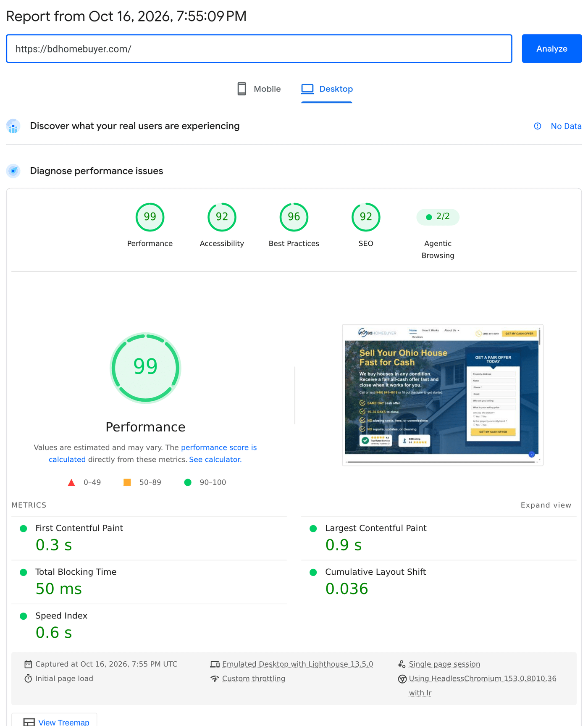Click the icon beside Single page session
Image resolution: width=588 pixels, height=726 pixels.
(402, 664)
